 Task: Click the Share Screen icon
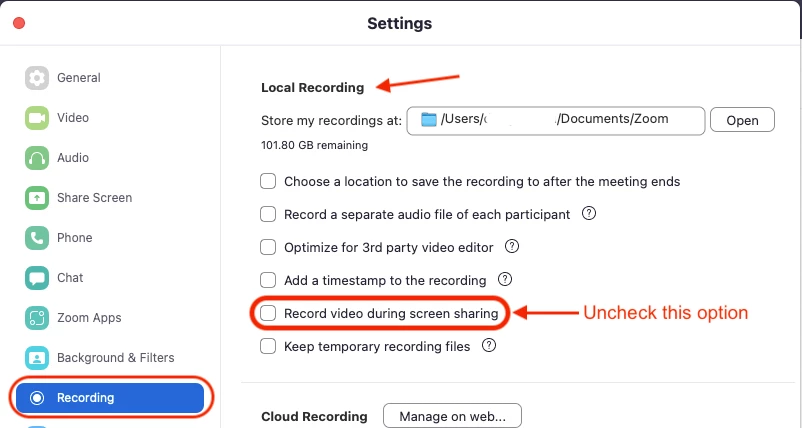(37, 197)
